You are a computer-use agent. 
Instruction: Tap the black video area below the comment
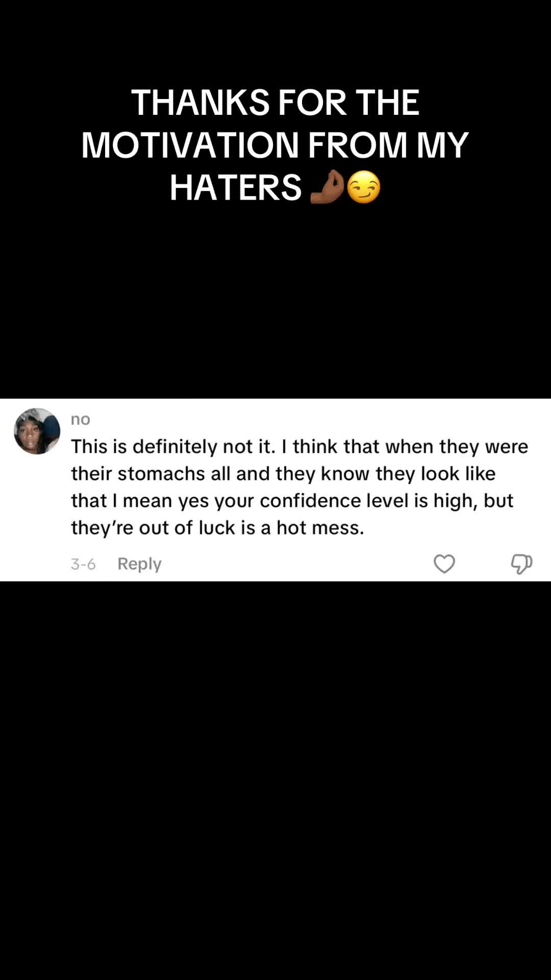[275, 781]
